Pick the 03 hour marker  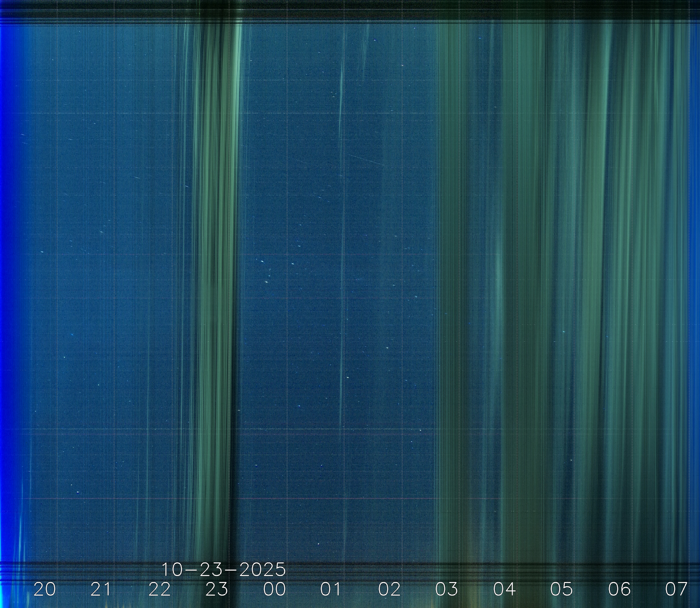(x=447, y=589)
